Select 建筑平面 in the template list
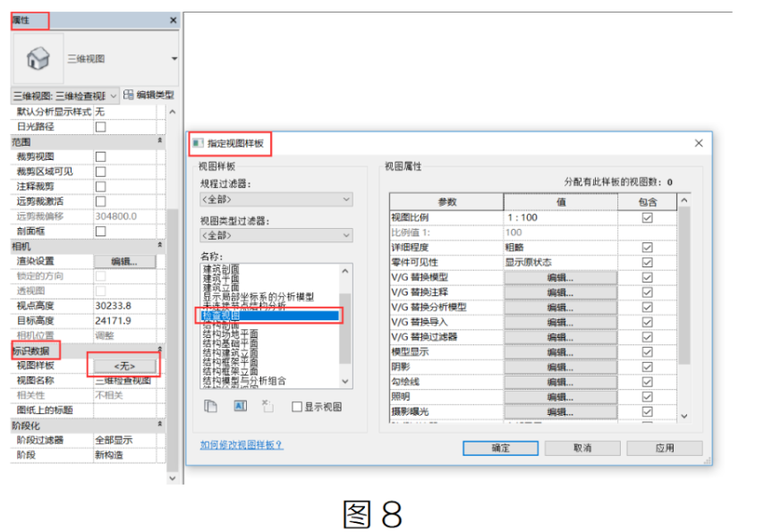The width and height of the screenshot is (764, 532). [x=221, y=279]
